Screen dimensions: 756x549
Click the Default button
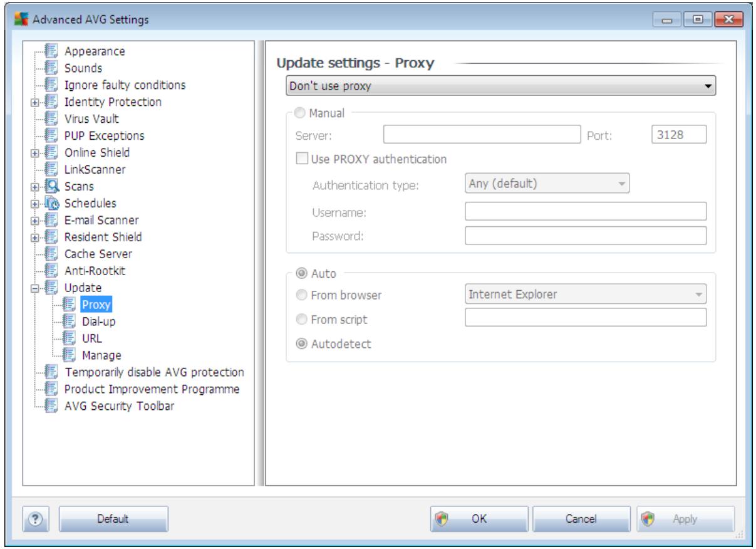tap(113, 519)
